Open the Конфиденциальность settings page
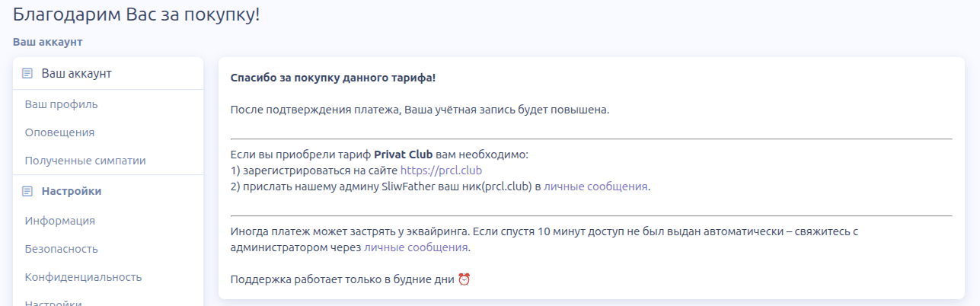This screenshot has height=306, width=980. point(83,277)
